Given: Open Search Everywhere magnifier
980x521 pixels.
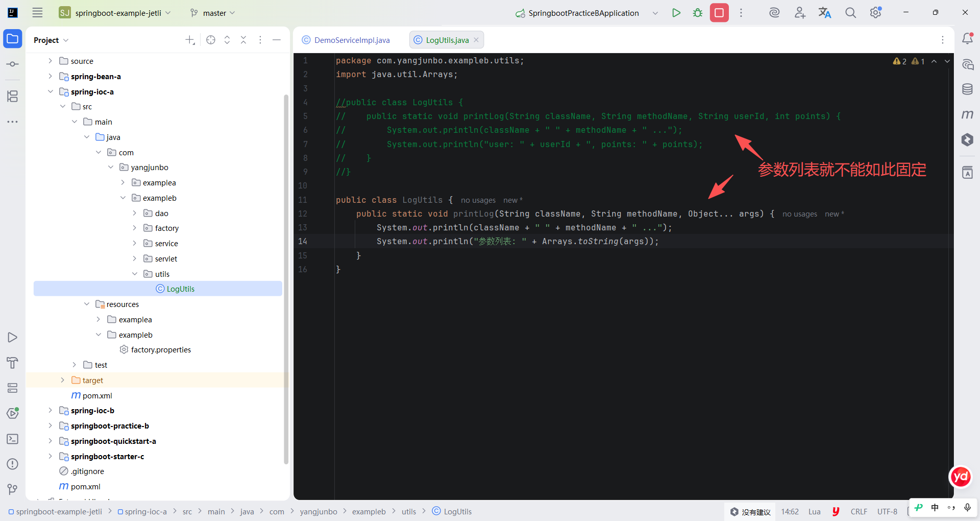Looking at the screenshot, I should pos(850,13).
